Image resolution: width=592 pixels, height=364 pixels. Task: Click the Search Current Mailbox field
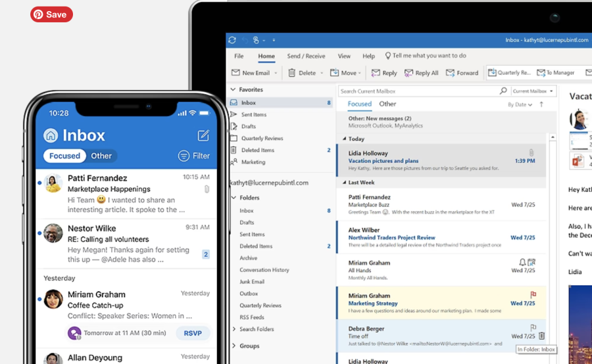418,91
